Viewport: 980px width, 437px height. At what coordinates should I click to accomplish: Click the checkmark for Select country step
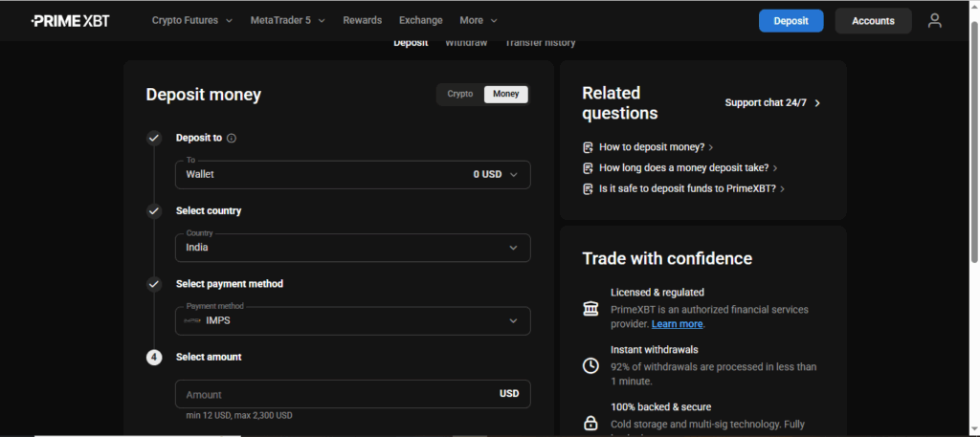pos(154,210)
